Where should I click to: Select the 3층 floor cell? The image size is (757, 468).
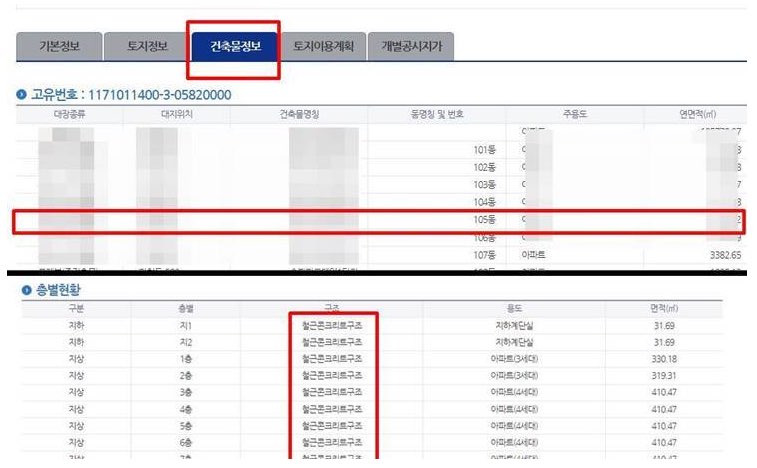[x=186, y=393]
